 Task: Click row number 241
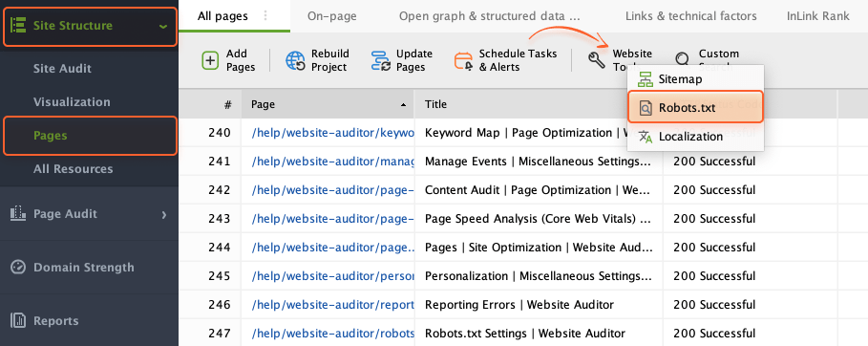[220, 162]
